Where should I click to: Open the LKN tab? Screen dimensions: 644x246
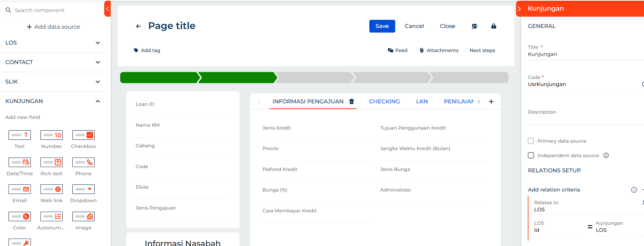(422, 102)
